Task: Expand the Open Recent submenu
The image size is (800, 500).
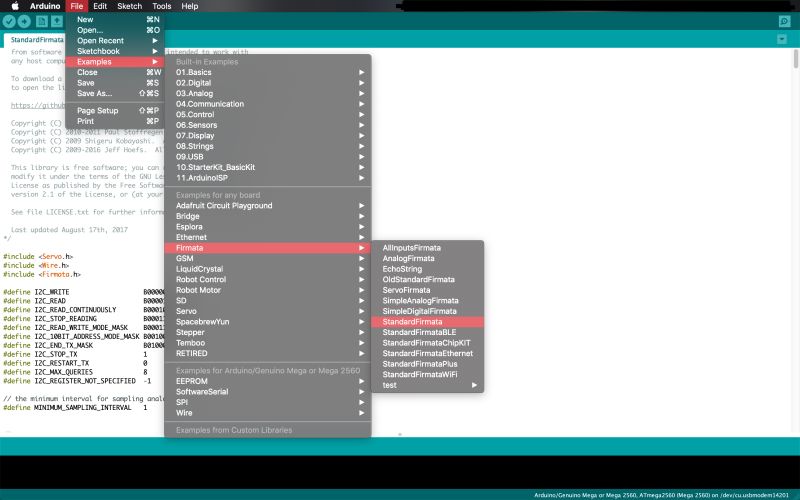Action: [x=115, y=41]
